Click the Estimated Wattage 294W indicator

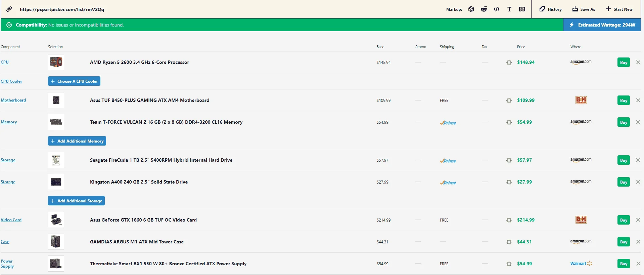(x=602, y=25)
